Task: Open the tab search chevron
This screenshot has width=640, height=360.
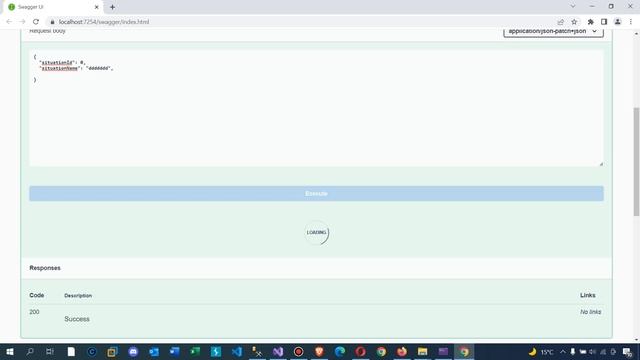Action: (x=573, y=6)
